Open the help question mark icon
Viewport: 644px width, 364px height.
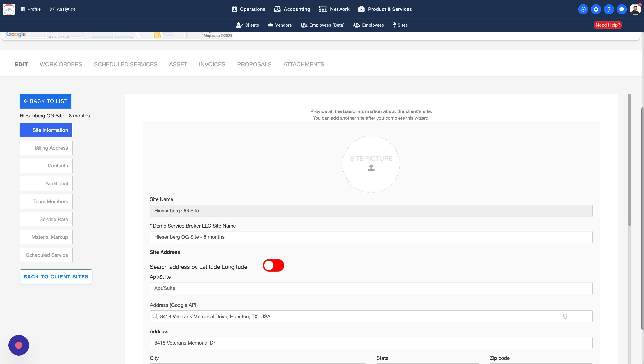click(x=608, y=9)
